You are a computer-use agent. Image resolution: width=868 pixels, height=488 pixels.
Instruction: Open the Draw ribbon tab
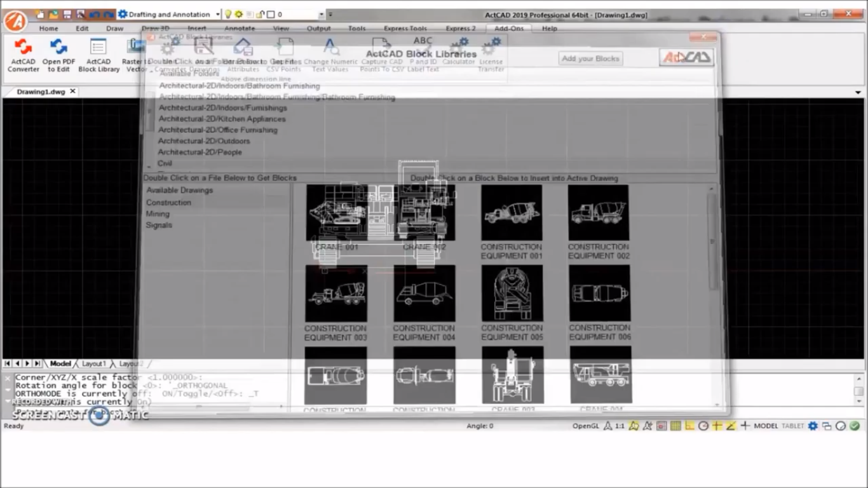click(x=115, y=29)
